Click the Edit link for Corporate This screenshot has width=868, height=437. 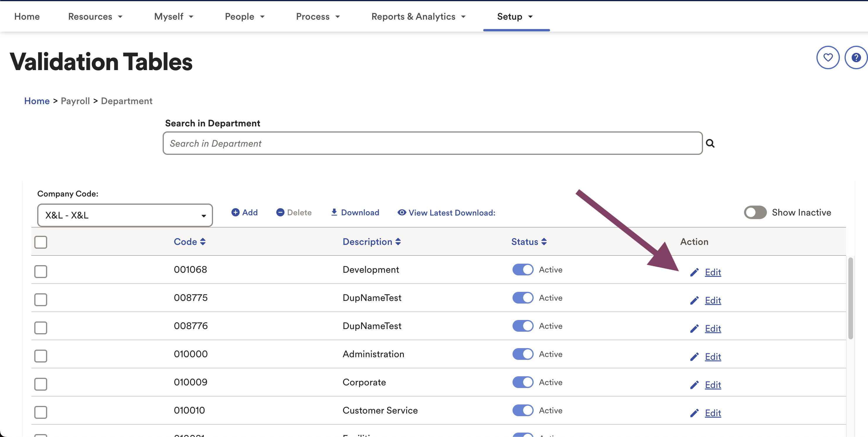(x=713, y=385)
